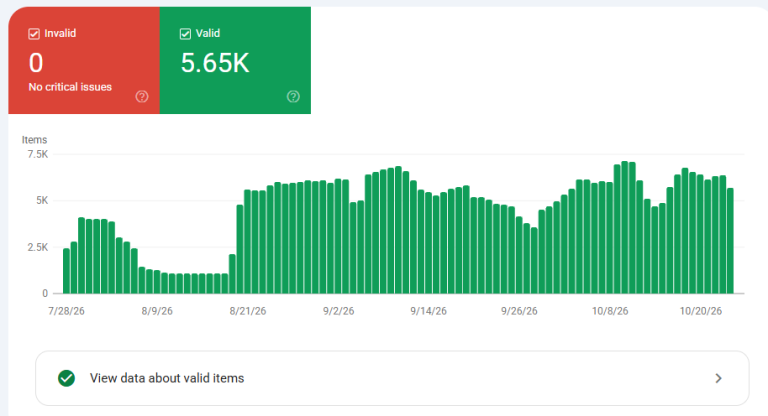Screen dimensions: 768x416
Task: Click the help icon in the Invalid card
Action: [142, 97]
